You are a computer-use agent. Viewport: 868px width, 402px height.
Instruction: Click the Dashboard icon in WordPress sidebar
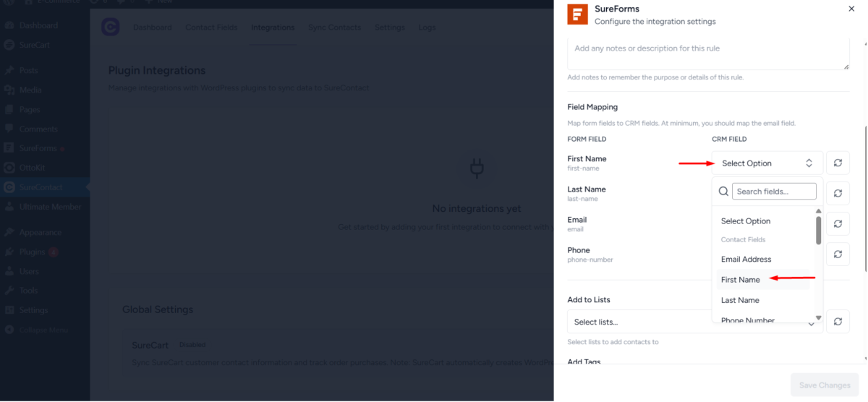point(9,25)
